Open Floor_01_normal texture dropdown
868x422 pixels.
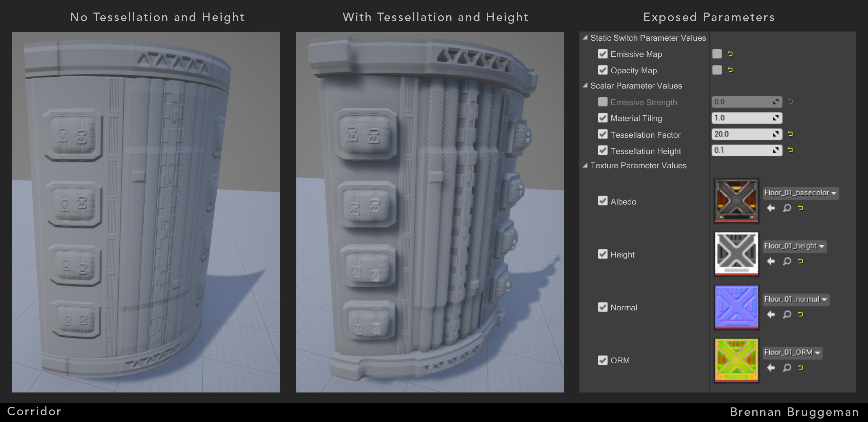tap(796, 300)
